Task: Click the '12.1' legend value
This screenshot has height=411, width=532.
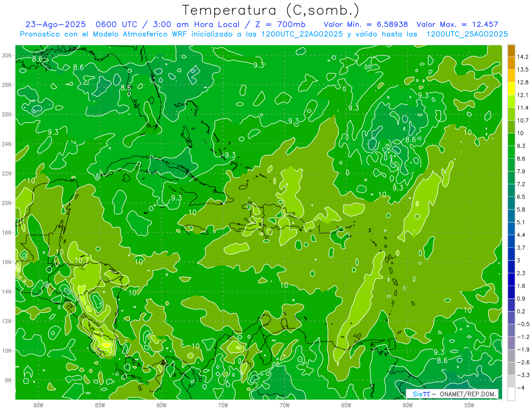Action: (x=523, y=95)
